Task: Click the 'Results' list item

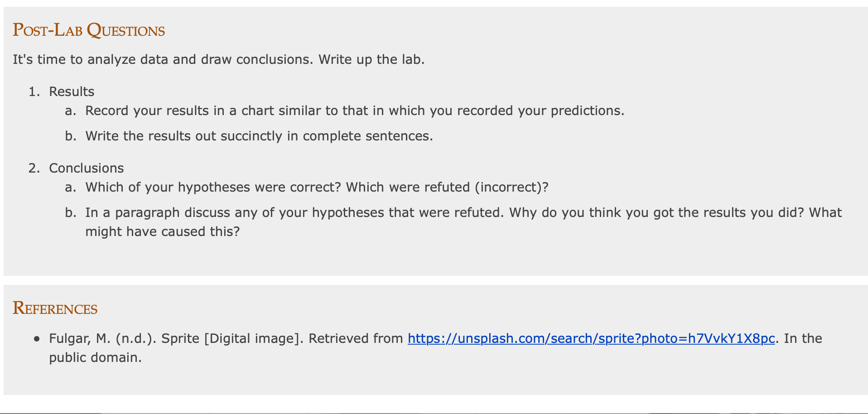Action: pos(72,91)
